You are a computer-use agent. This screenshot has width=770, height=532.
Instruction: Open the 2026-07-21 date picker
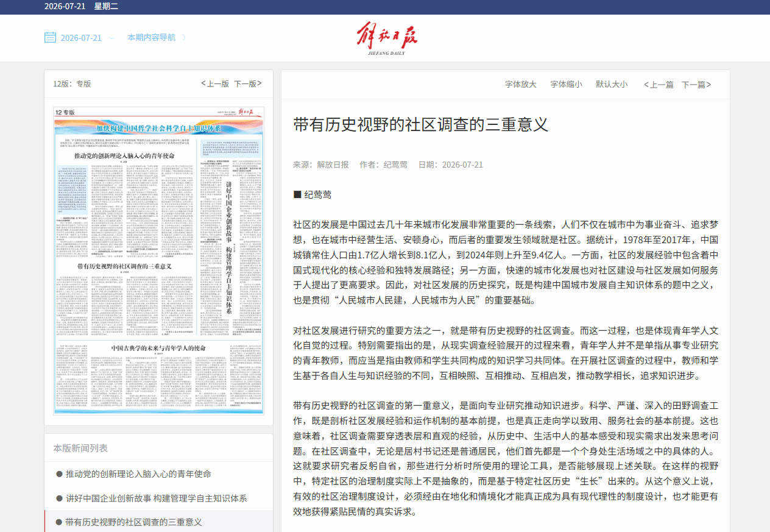pos(80,38)
